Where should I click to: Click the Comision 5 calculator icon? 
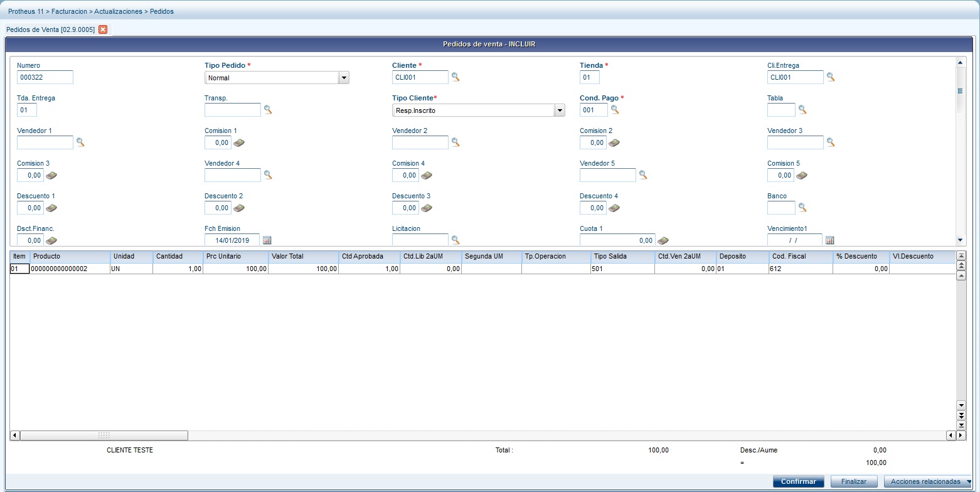point(802,175)
